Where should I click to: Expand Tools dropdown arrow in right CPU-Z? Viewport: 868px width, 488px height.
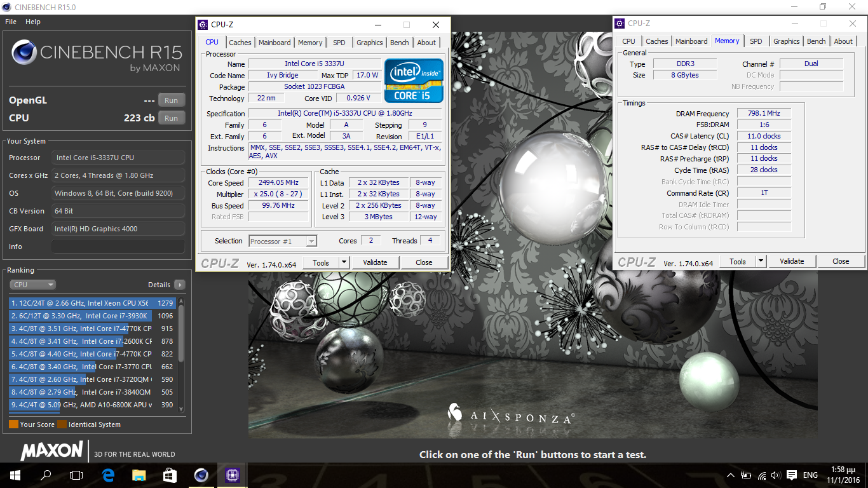[x=761, y=261]
